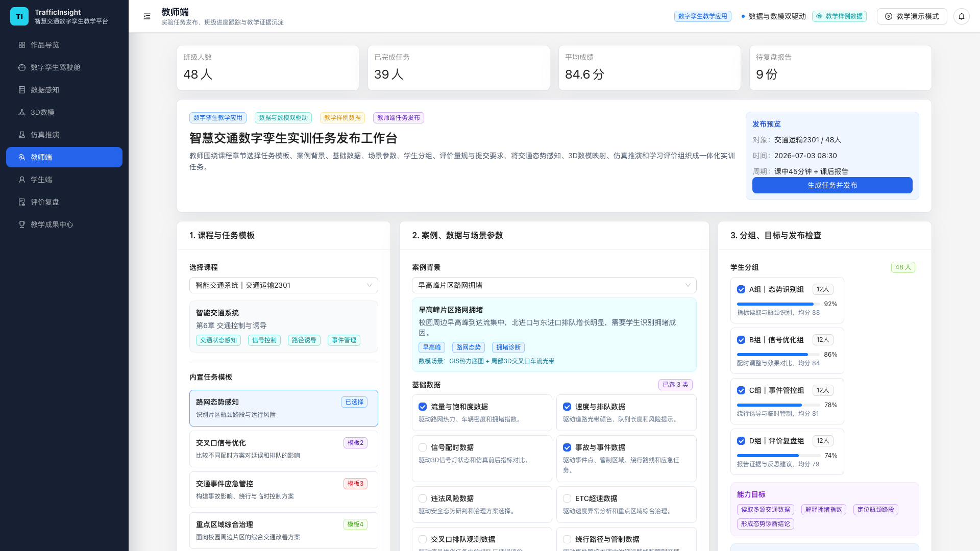This screenshot has width=980, height=551.
Task: Click 路径诱导 chapter tag
Action: tap(304, 340)
